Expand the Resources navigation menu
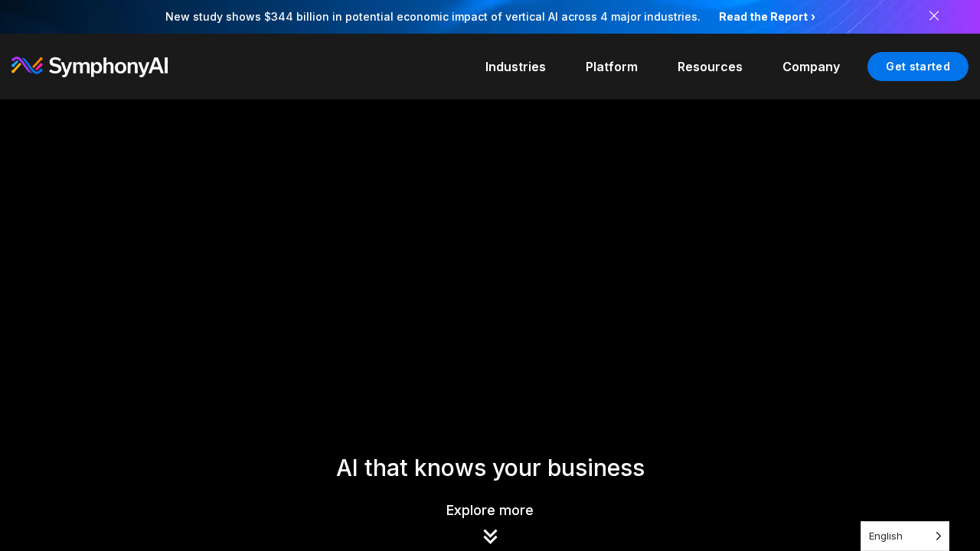Viewport: 980px width, 551px height. (709, 67)
